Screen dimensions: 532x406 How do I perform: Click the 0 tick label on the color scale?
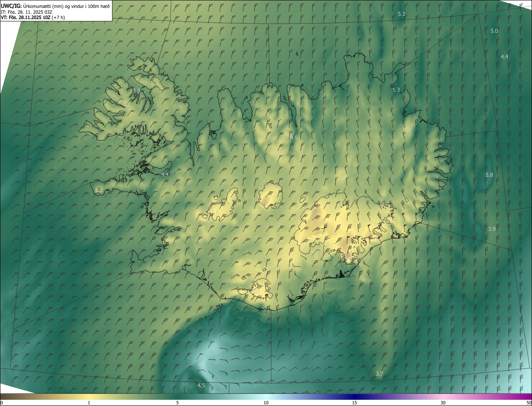click(x=2, y=403)
